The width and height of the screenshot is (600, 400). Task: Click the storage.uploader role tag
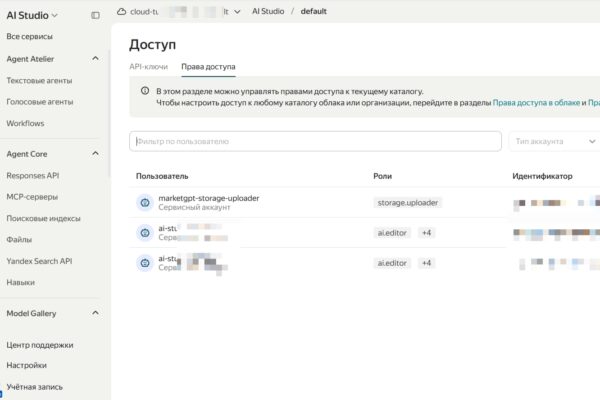408,202
